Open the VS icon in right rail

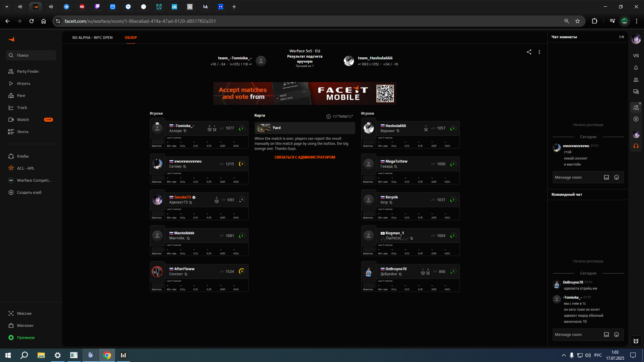[636, 56]
